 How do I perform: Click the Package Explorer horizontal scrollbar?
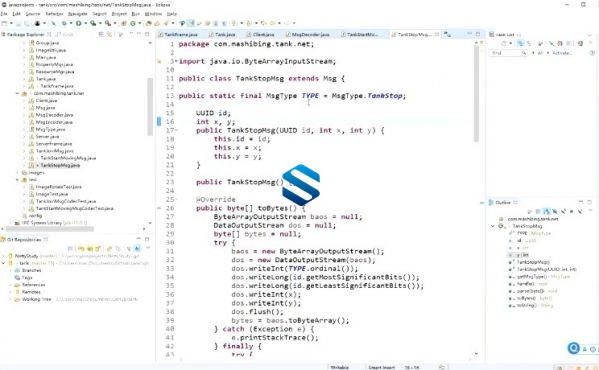(49, 229)
